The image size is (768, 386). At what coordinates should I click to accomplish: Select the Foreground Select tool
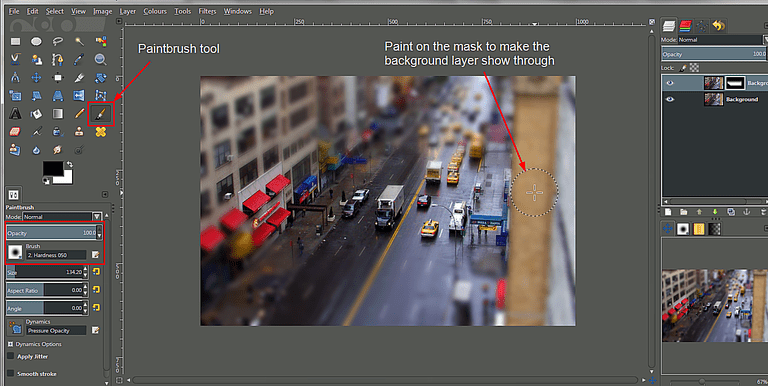pos(36,59)
